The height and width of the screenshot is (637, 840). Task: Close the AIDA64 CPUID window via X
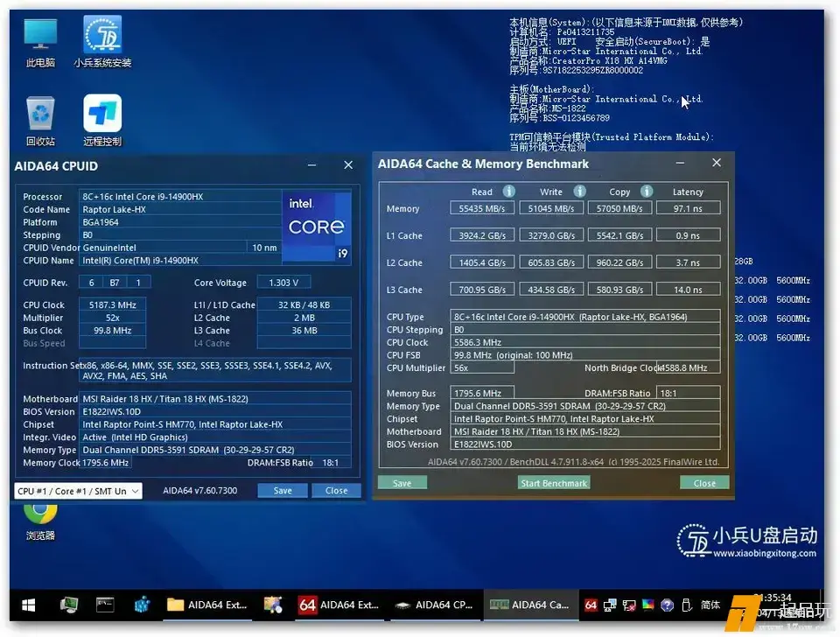click(x=348, y=165)
